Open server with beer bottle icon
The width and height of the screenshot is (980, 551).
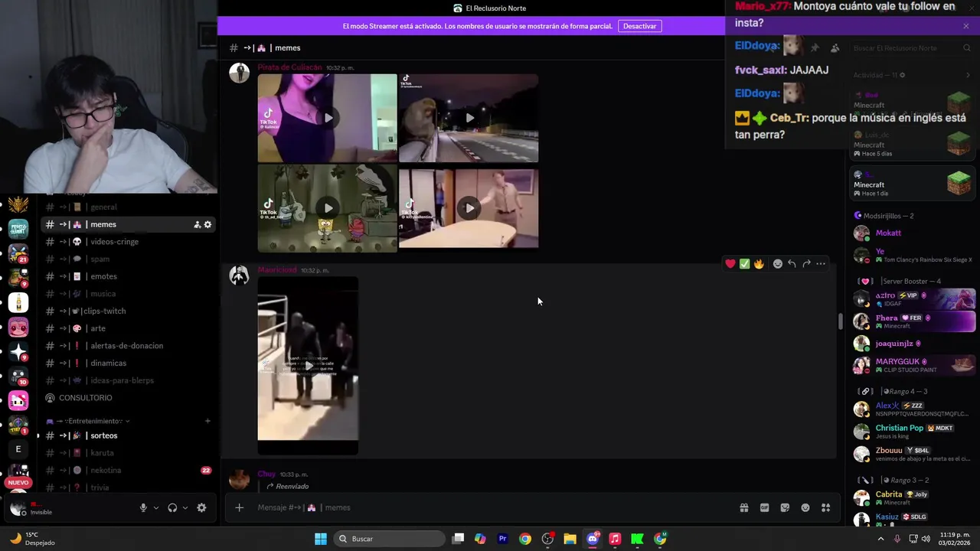tap(18, 303)
